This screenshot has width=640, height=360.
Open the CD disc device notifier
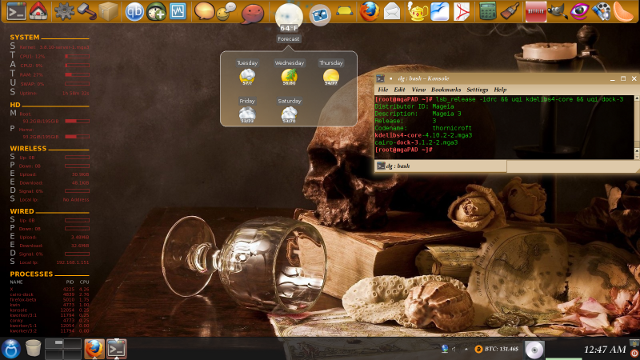coord(534,350)
